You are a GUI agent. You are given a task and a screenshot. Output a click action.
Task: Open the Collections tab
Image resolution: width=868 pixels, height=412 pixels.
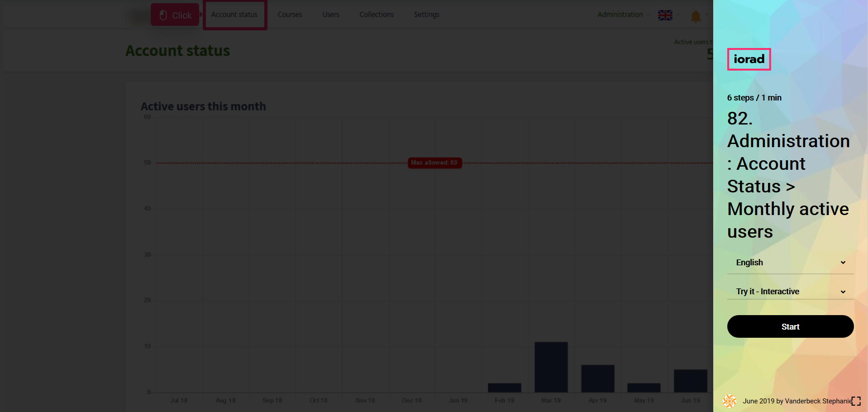376,15
